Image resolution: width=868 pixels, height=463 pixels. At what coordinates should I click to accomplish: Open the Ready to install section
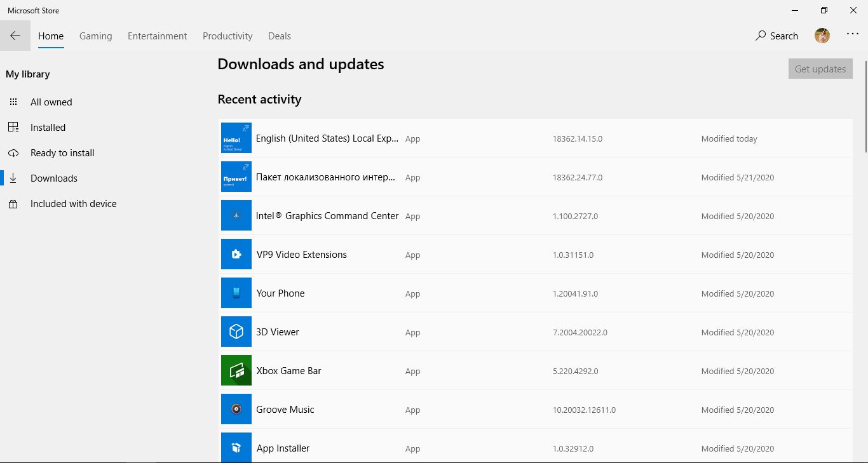pyautogui.click(x=62, y=153)
